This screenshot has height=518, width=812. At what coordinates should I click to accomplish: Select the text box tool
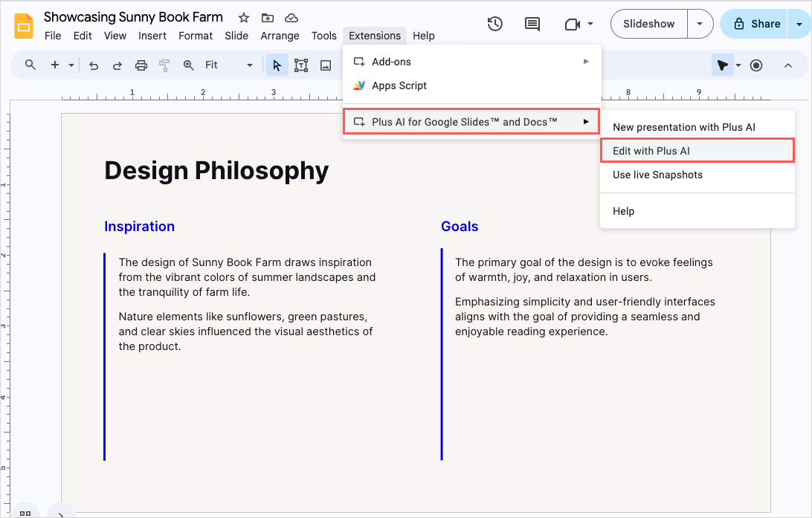301,65
